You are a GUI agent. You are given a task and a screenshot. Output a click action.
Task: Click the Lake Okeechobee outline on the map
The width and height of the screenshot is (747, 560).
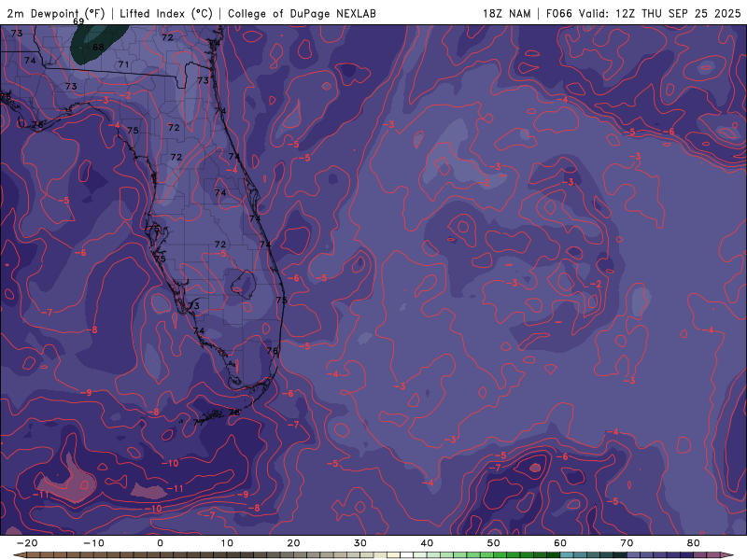(244, 285)
